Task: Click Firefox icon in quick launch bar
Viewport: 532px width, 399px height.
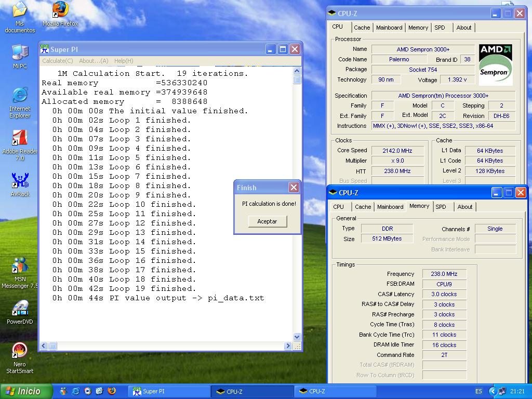Action: click(x=111, y=391)
